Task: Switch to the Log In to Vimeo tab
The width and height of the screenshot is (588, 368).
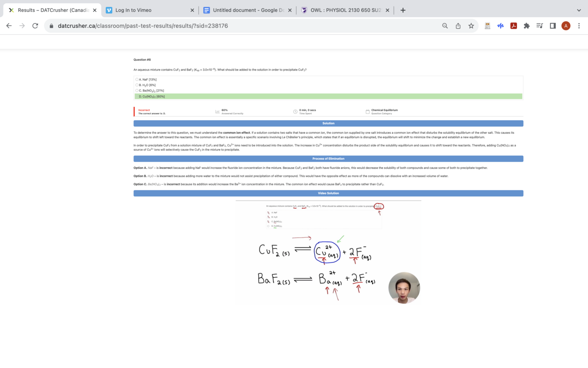Action: (x=150, y=10)
